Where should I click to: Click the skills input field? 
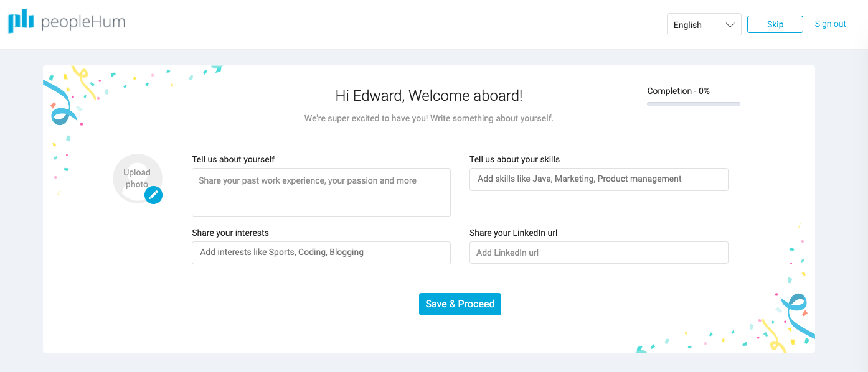point(598,179)
